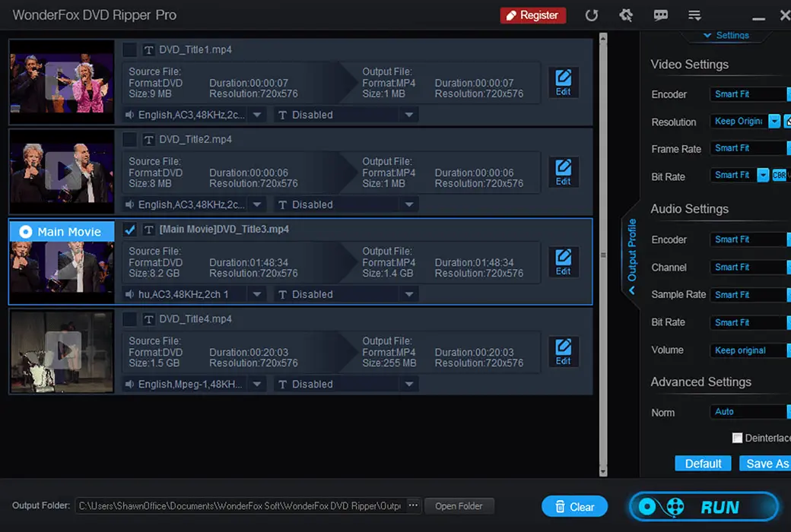Select the video Encoder Smart Fit field

tap(750, 94)
